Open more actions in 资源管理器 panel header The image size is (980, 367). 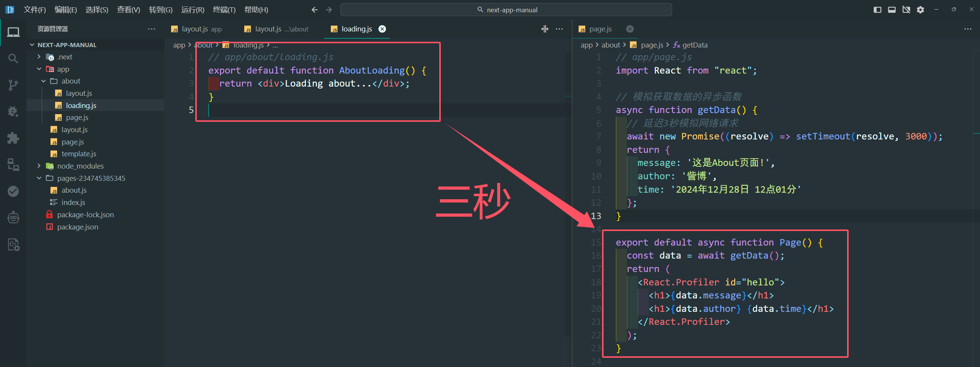(x=152, y=29)
